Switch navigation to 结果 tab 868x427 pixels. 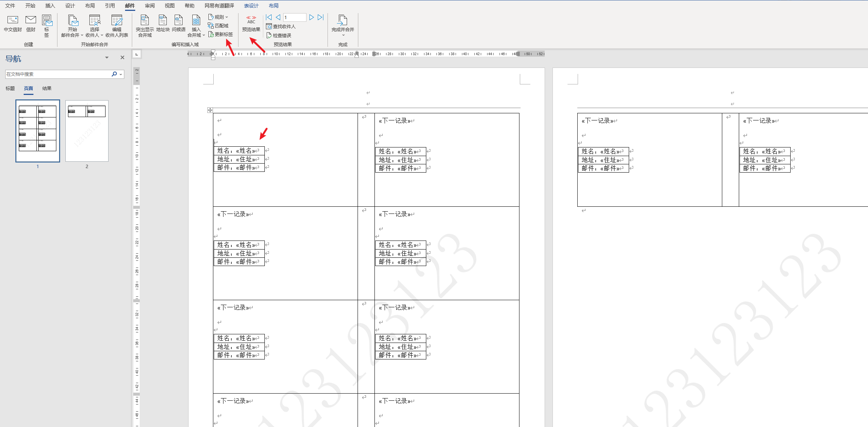[x=47, y=89]
